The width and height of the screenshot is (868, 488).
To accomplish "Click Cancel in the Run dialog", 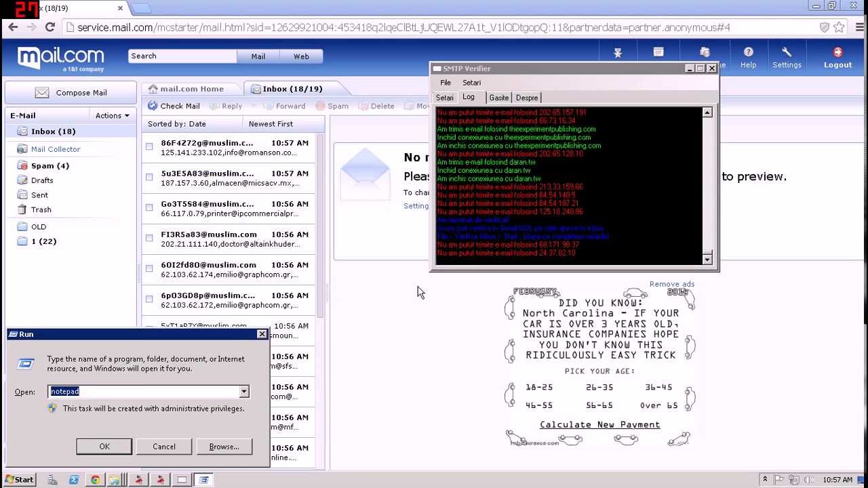I will click(x=163, y=447).
